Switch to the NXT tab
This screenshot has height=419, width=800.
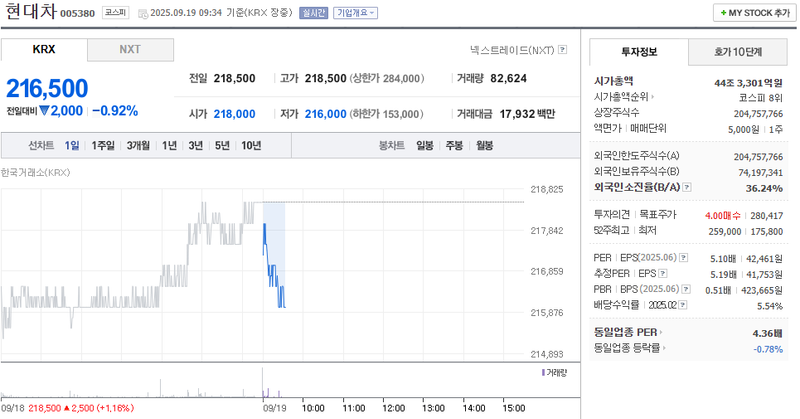coord(130,50)
